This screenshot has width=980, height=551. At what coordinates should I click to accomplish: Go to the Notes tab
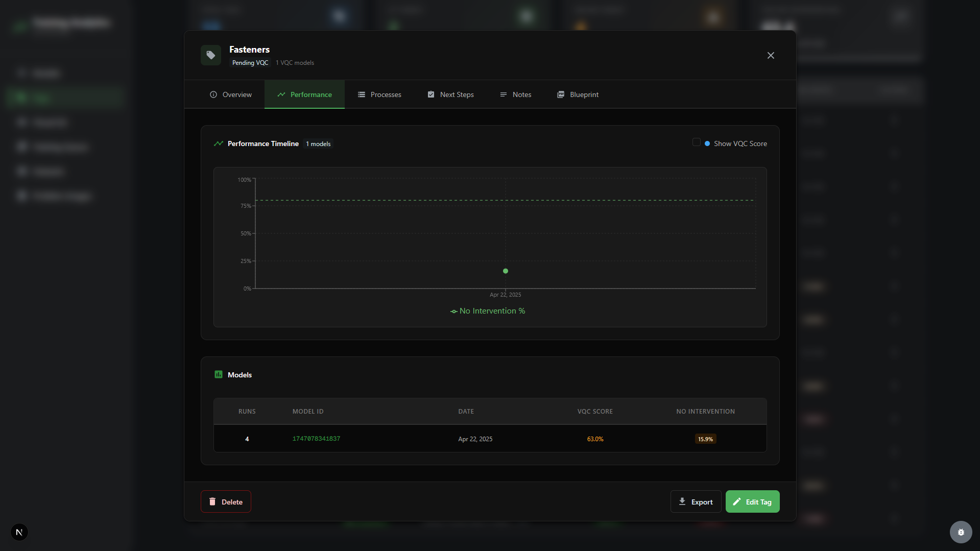pos(515,94)
